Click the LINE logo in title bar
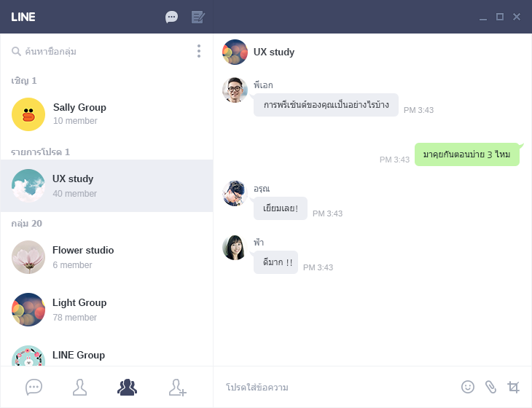Viewport: 532px width, 408px height. point(23,17)
